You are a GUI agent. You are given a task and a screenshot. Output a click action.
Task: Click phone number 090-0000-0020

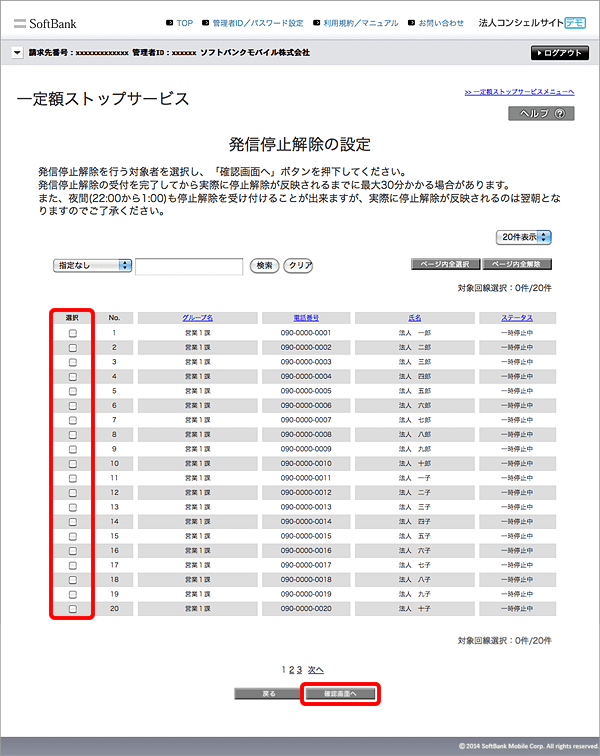click(306, 608)
